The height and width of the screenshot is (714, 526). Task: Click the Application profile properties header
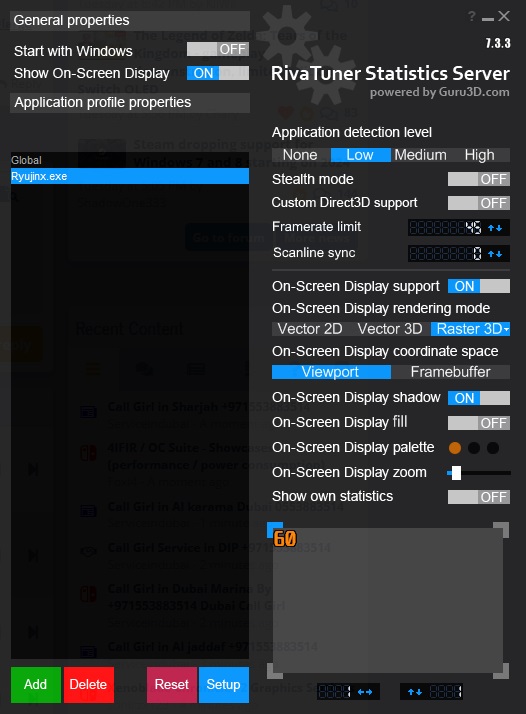coord(130,102)
